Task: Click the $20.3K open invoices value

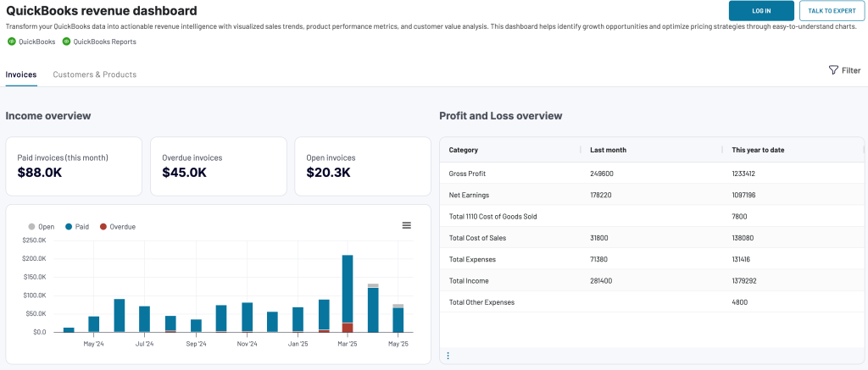Action: (x=328, y=173)
